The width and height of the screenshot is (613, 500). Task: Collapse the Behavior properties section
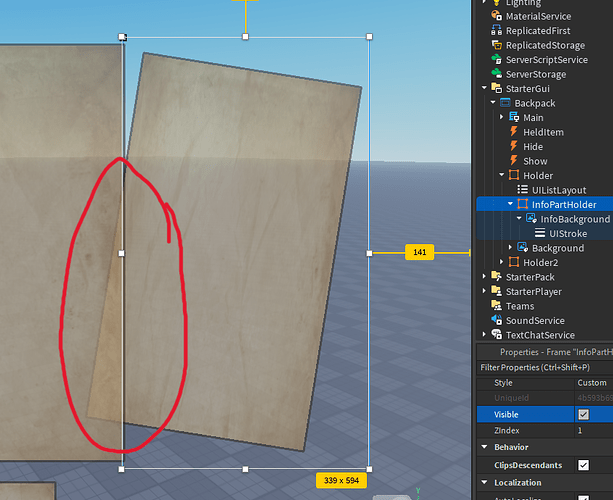click(x=484, y=446)
